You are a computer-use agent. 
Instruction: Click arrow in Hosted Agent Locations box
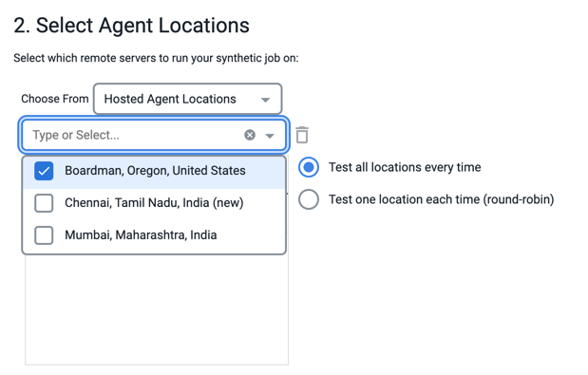tap(265, 100)
